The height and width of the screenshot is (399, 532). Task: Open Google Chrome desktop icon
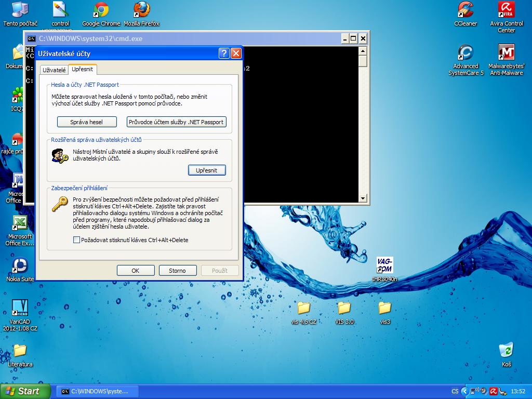[101, 10]
